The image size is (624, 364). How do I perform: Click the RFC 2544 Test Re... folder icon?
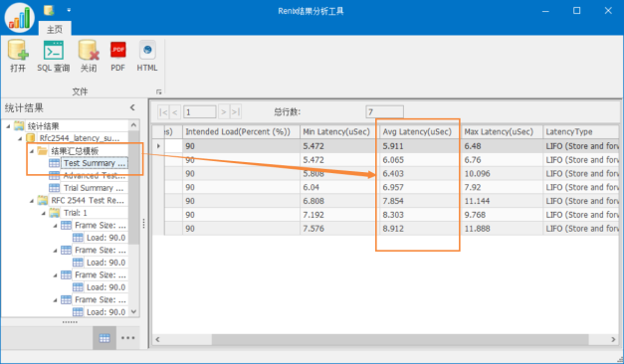point(43,200)
